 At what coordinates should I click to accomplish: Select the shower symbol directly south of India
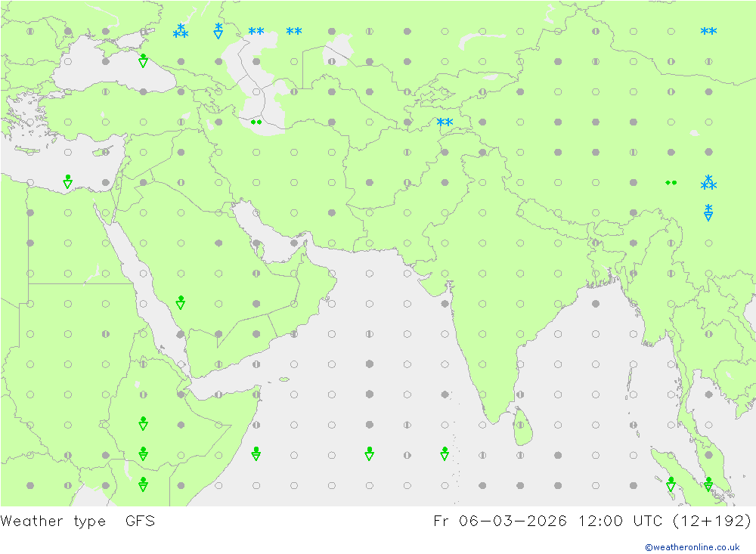tap(445, 453)
